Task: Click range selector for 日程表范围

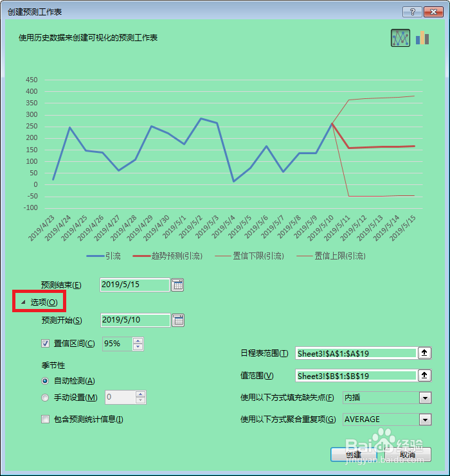Action: coord(424,353)
